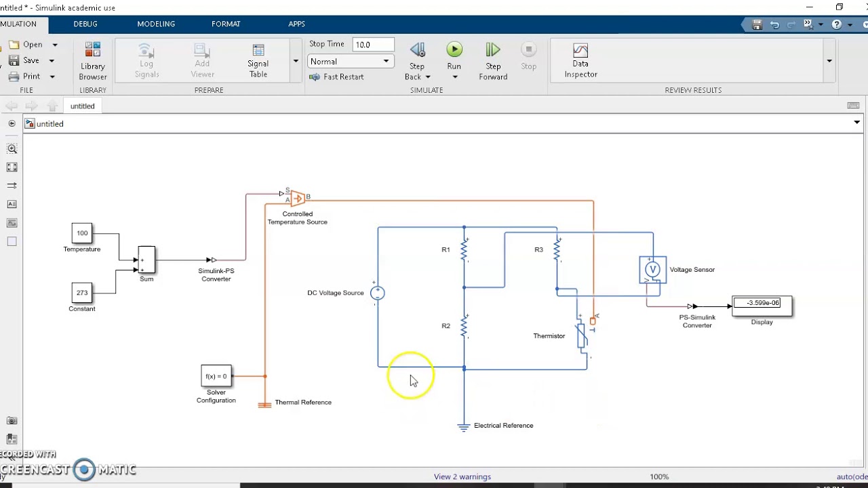Select the Thermal Reference block
868x488 pixels.
point(264,405)
